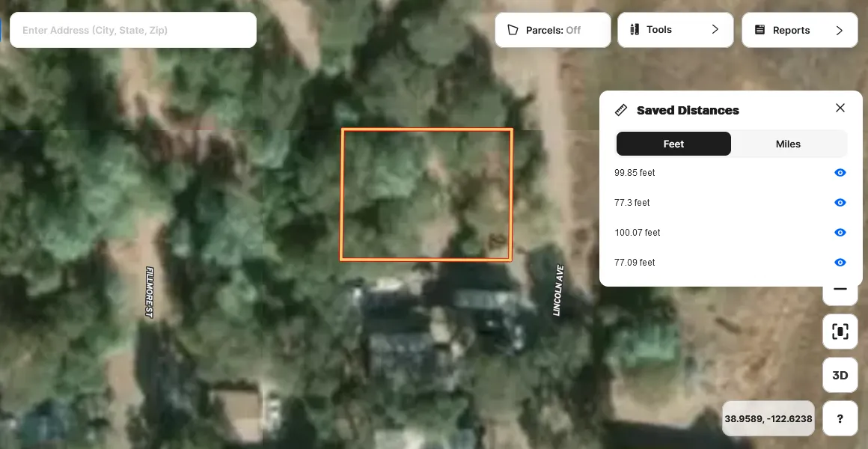Toggle visibility of the 77.3 feet distance
Viewport: 868px width, 449px height.
(x=840, y=203)
